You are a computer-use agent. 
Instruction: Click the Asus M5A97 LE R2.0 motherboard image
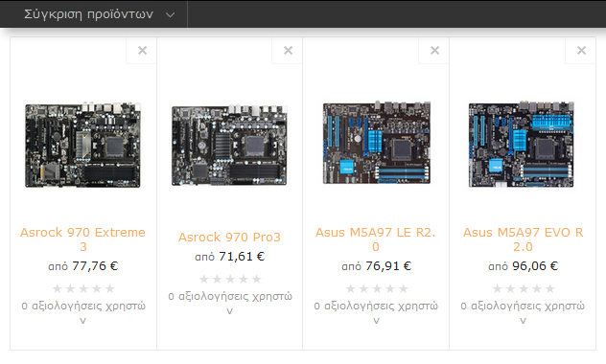377,143
